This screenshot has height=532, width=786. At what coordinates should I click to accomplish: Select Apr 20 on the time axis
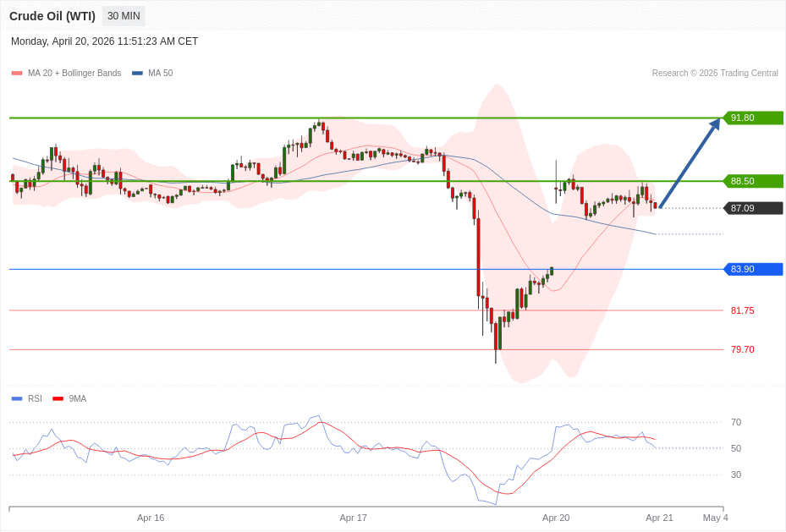556,518
